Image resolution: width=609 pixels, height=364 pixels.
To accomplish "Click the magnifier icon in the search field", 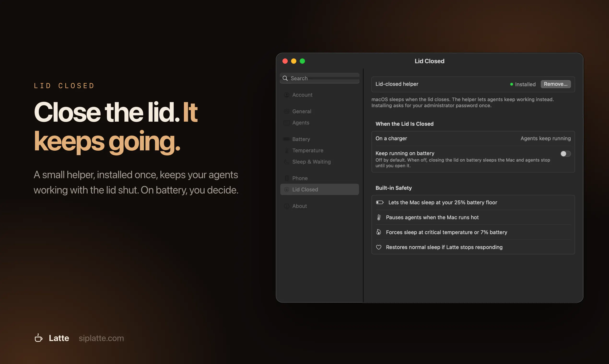I will 285,78.
